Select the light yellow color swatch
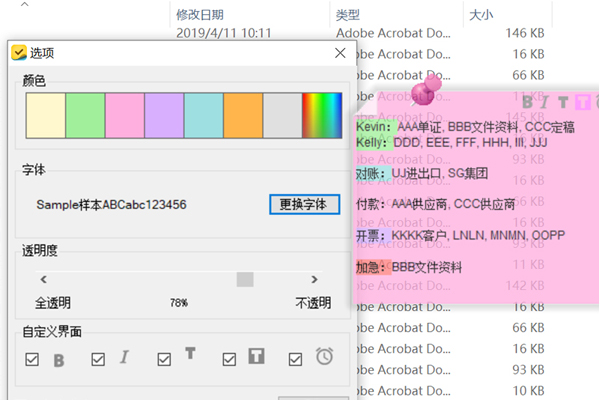 pyautogui.click(x=46, y=115)
